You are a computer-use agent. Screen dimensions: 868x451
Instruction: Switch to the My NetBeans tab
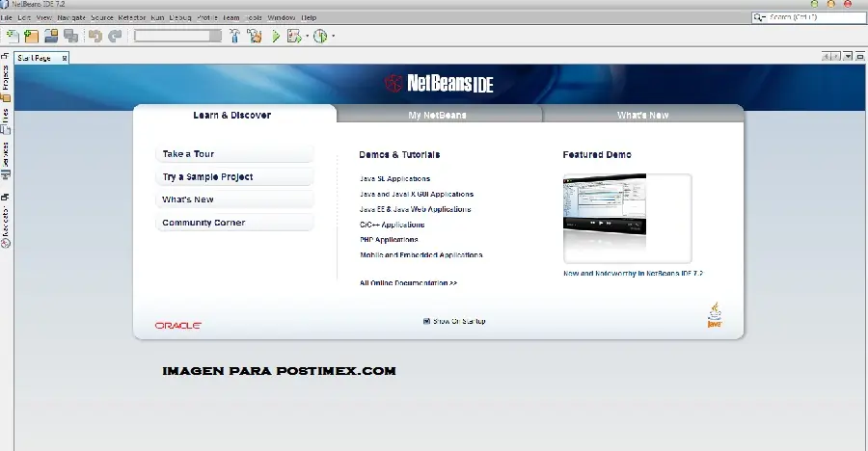tap(437, 115)
